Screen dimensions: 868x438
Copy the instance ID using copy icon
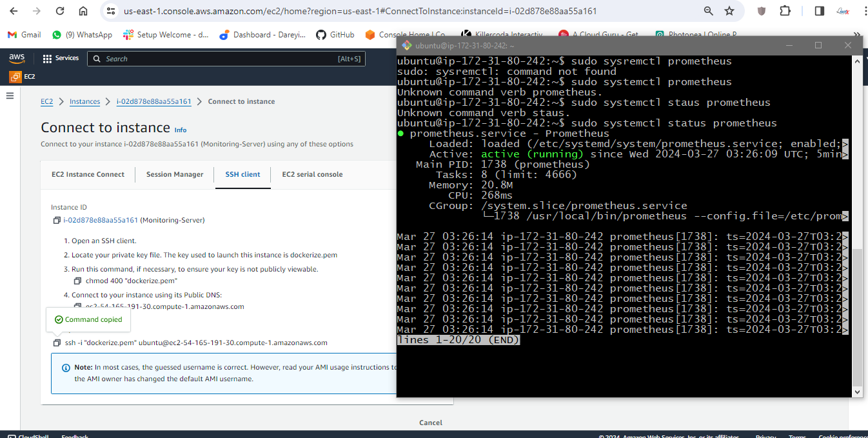pos(57,221)
